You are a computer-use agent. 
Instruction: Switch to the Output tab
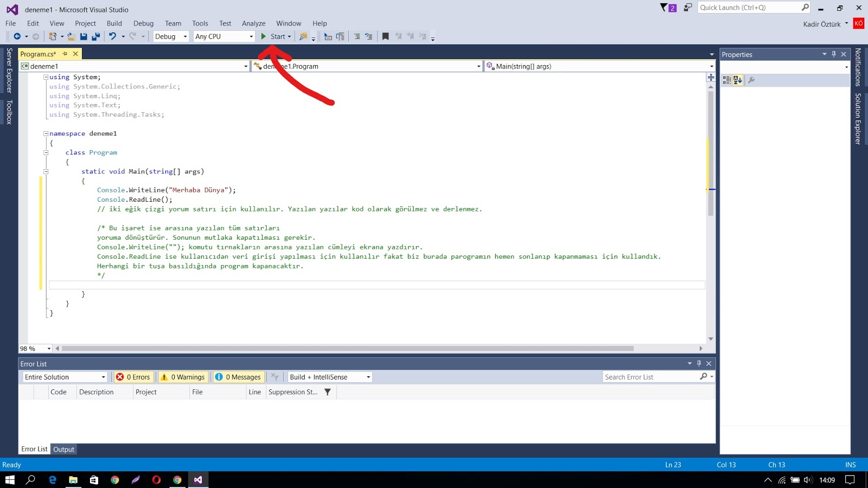63,449
